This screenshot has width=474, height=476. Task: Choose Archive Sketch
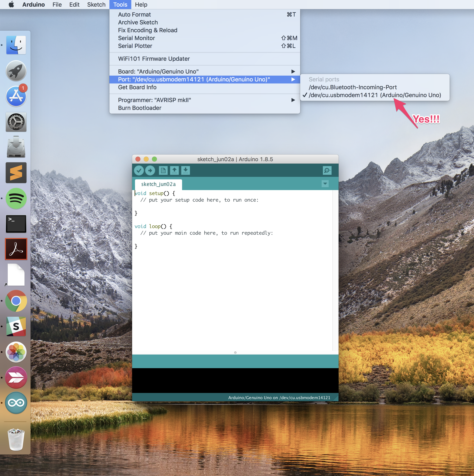[x=205, y=23]
